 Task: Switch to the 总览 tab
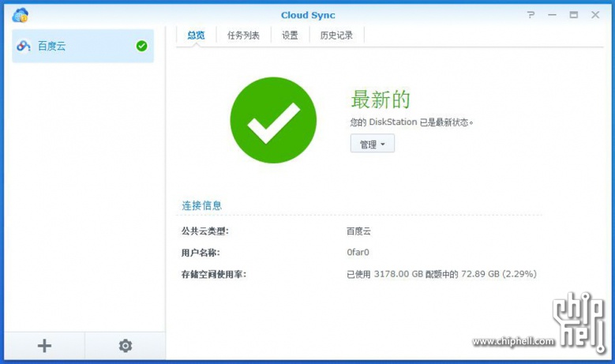click(x=196, y=36)
